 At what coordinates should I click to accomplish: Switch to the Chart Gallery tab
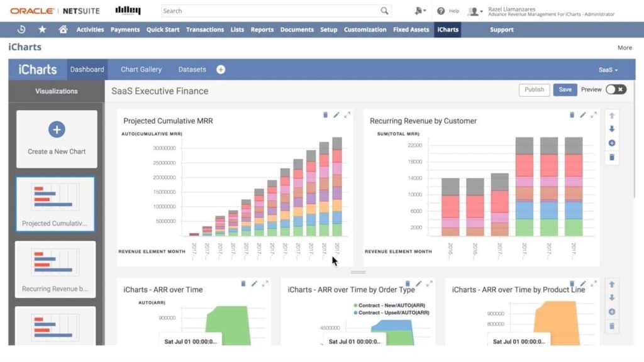pyautogui.click(x=142, y=69)
